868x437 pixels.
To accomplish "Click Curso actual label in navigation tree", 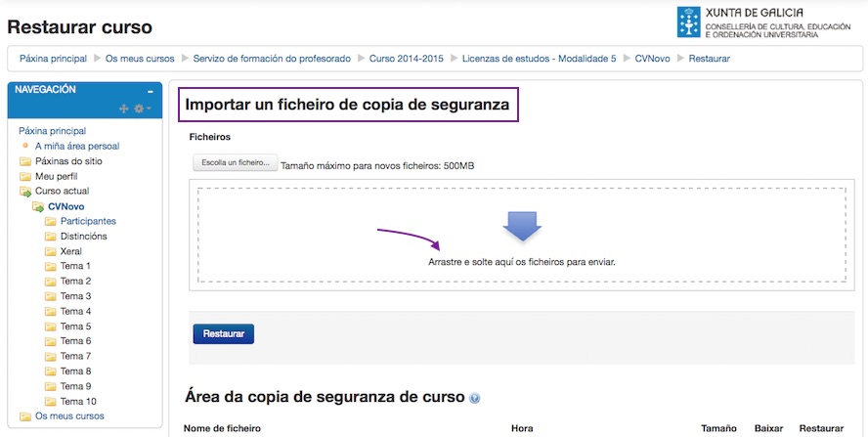I will coord(62,191).
